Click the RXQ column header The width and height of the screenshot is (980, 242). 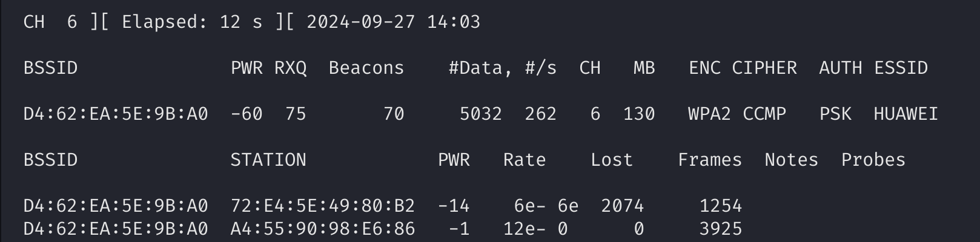290,68
